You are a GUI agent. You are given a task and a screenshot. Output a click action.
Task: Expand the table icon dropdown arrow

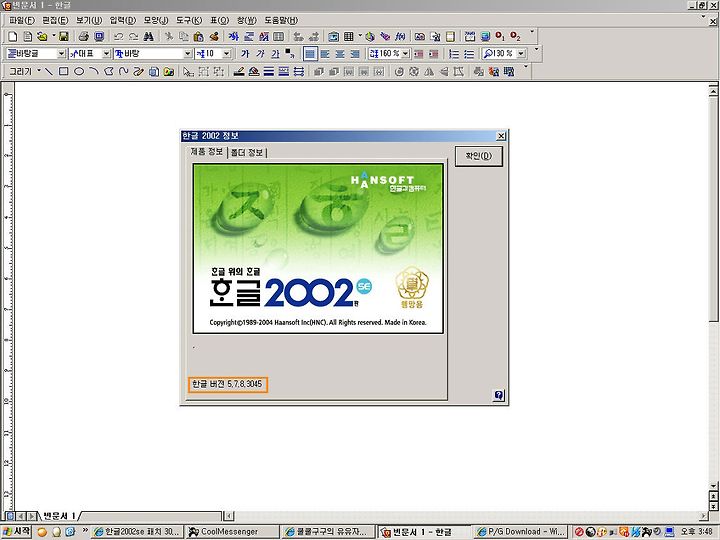(360, 35)
